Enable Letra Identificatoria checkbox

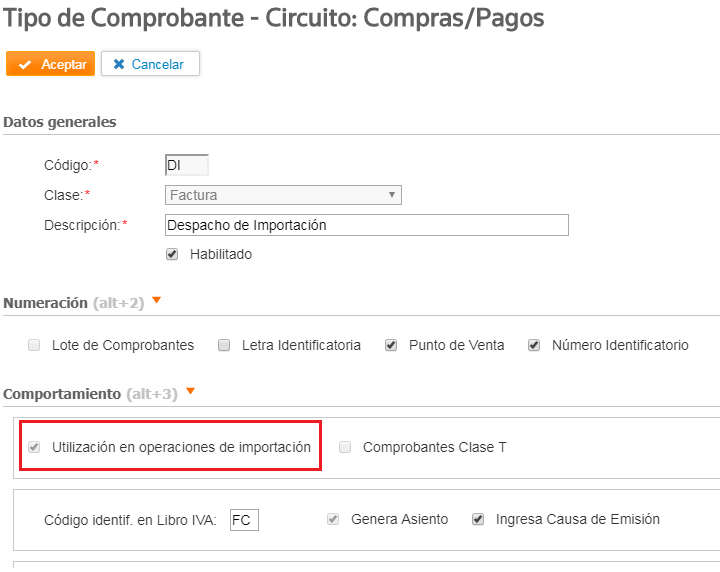coord(224,345)
